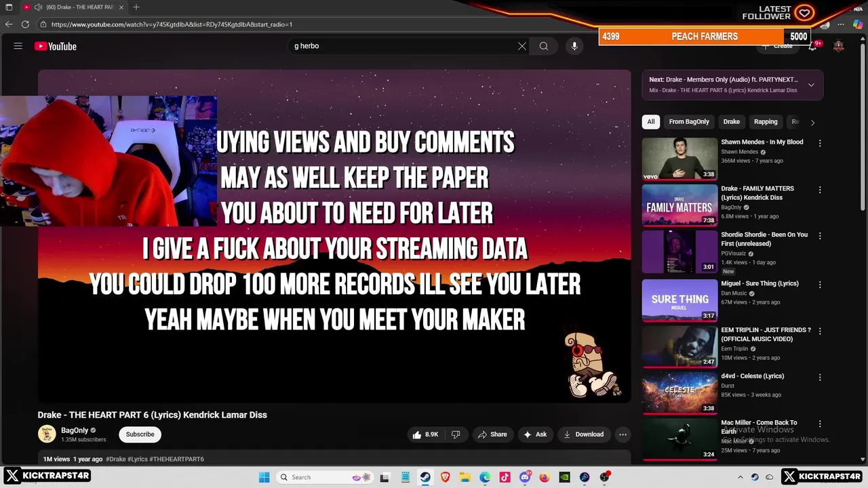Open options for d4vd Celeste video
This screenshot has width=868, height=488.
tap(820, 378)
